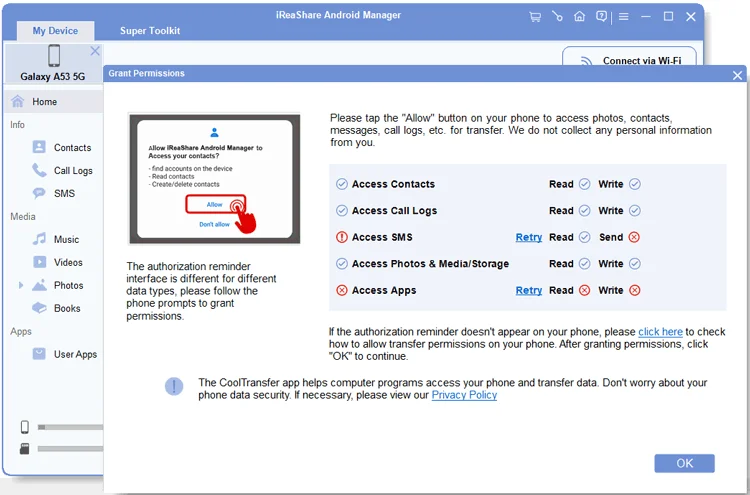Click the Call Logs Read check mark
750x495 pixels.
click(x=585, y=210)
